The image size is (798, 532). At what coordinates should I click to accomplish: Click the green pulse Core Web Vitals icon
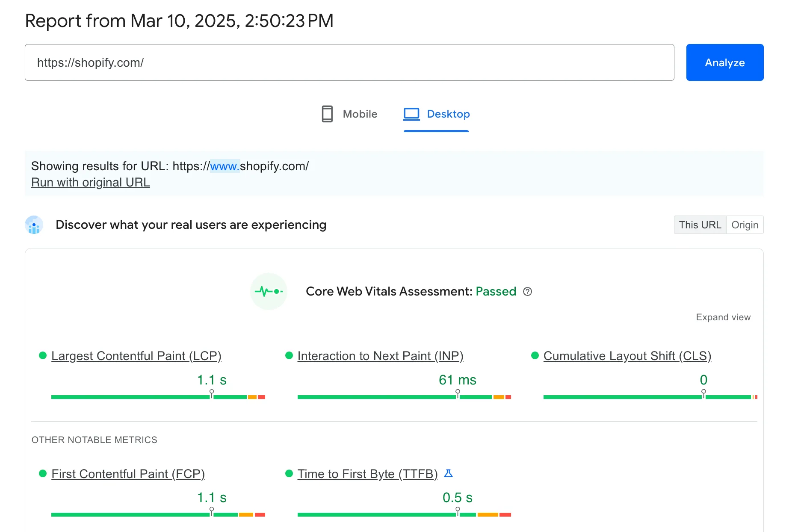269,291
